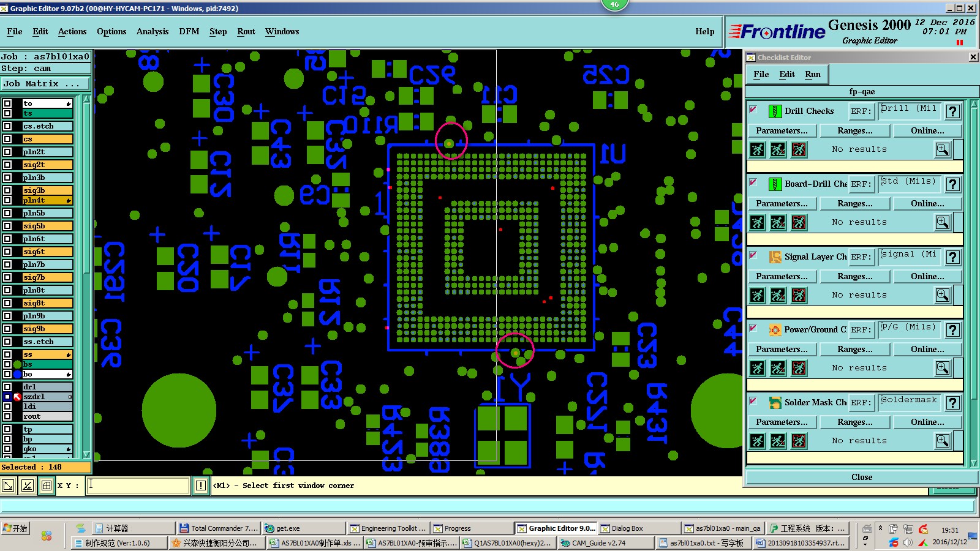
Task: Toggle the Signal Layer Checks enable checkbox
Action: coord(753,255)
